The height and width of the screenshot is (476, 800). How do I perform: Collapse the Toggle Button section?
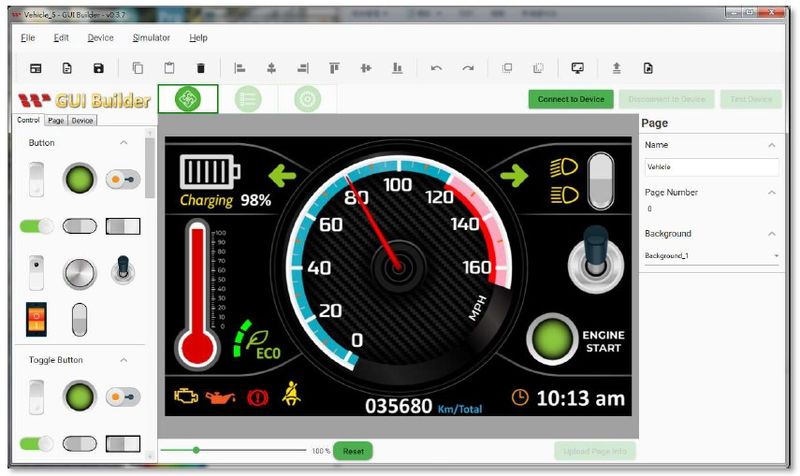[x=124, y=360]
